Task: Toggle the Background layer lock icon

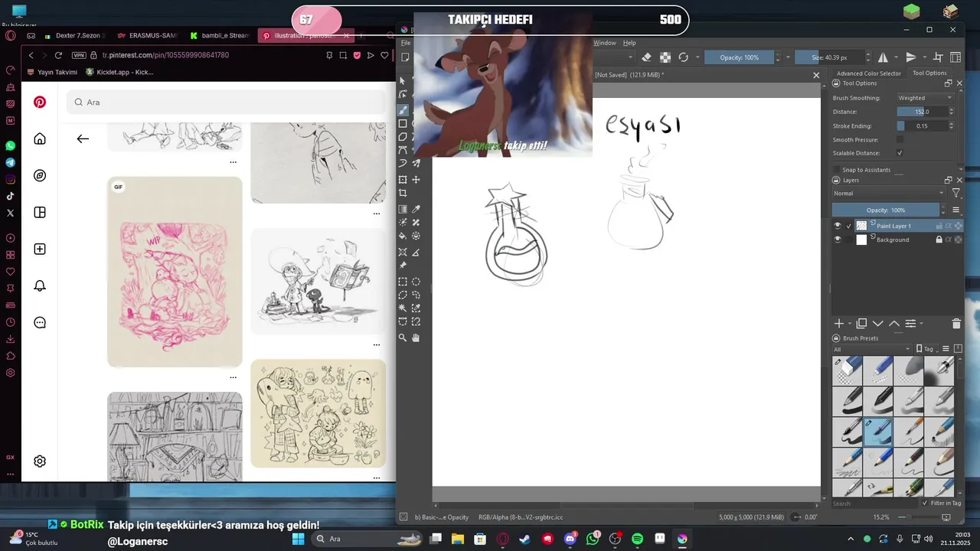Action: pyautogui.click(x=939, y=240)
